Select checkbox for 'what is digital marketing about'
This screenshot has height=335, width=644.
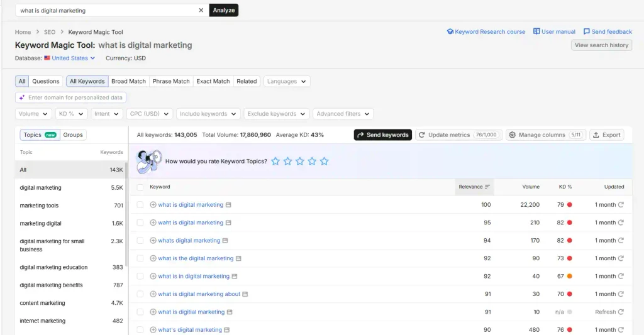tap(140, 294)
